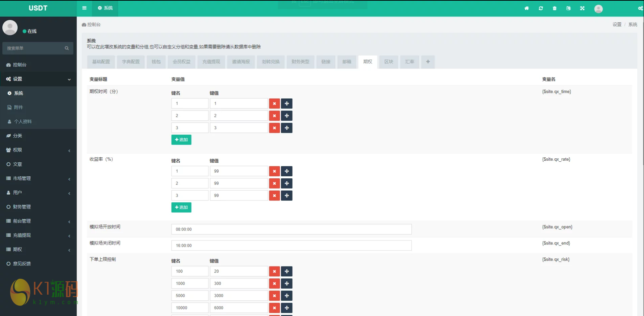This screenshot has width=644, height=316.
Task: Click drag handle on 收益率 row 2
Action: [x=287, y=183]
